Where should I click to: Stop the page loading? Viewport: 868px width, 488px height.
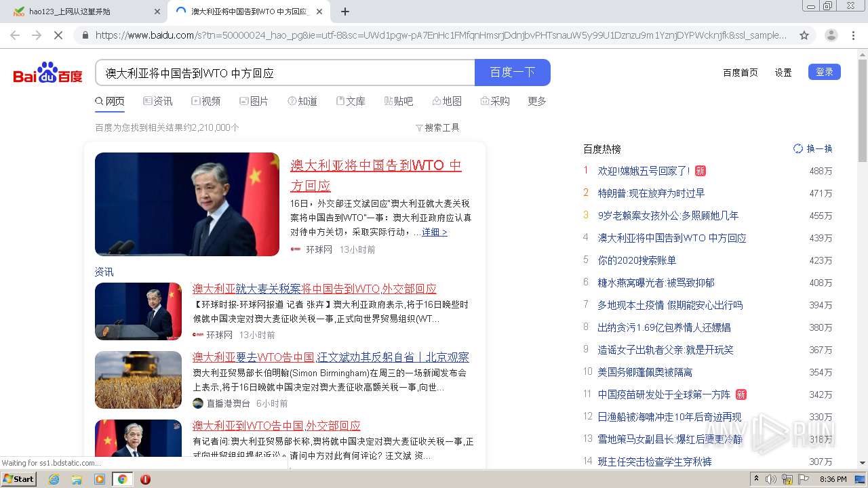click(58, 35)
